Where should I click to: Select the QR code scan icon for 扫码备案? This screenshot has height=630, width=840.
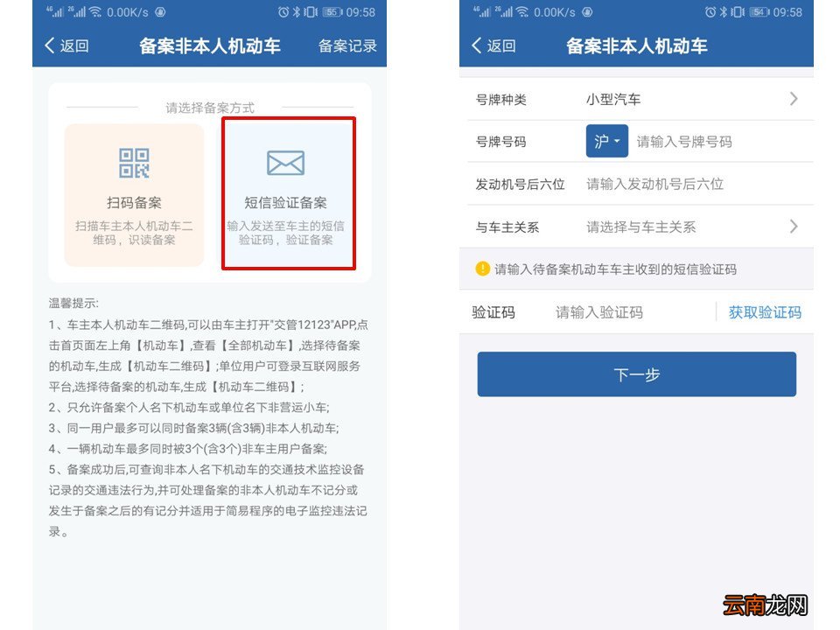pyautogui.click(x=135, y=162)
